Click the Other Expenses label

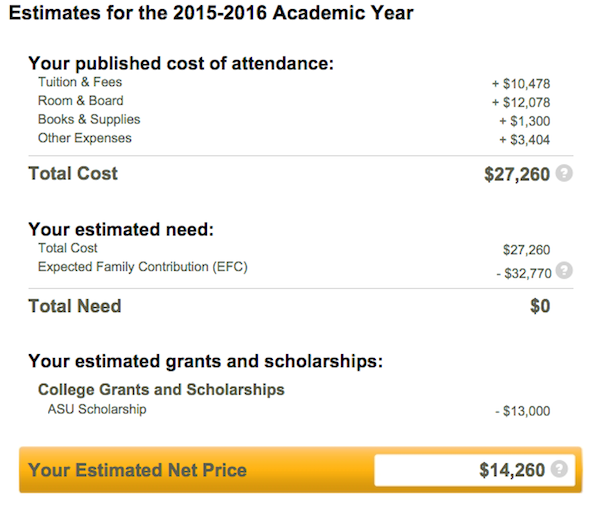point(85,138)
